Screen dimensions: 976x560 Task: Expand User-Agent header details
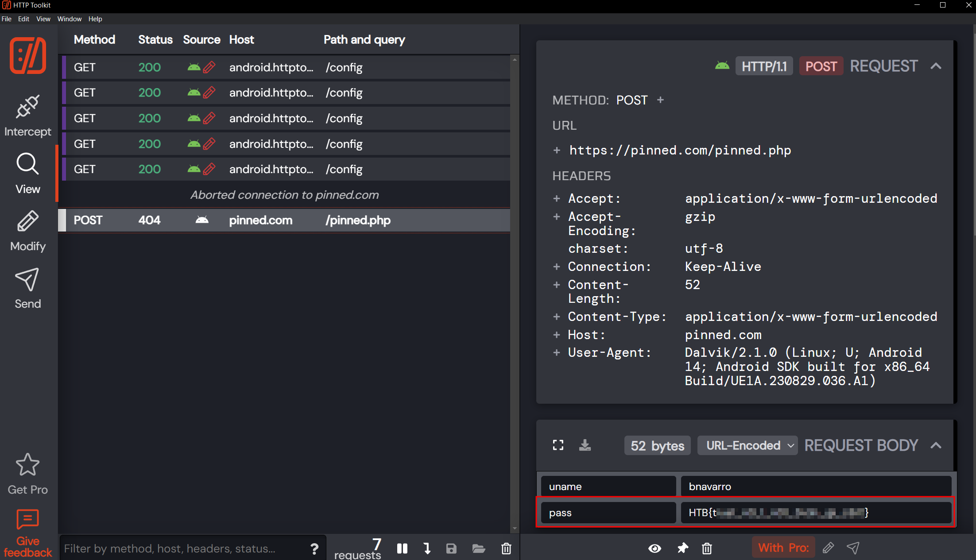(x=557, y=353)
